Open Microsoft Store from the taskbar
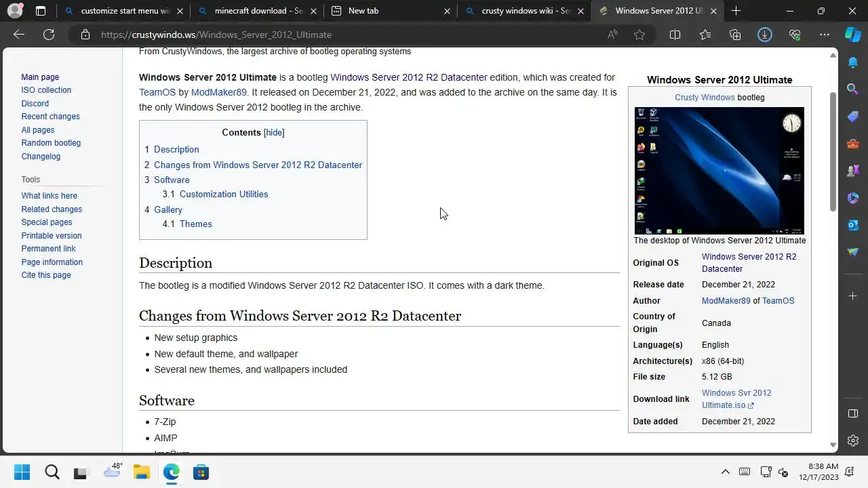 tap(201, 472)
